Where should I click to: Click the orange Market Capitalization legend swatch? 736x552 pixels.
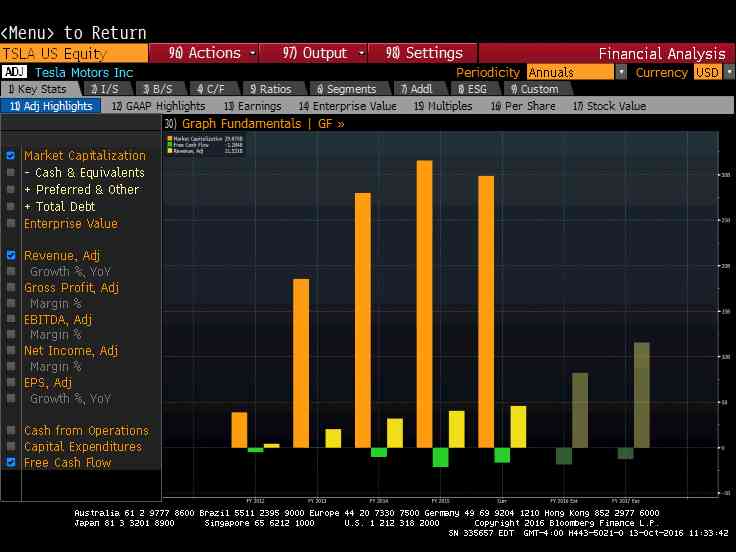click(170, 139)
